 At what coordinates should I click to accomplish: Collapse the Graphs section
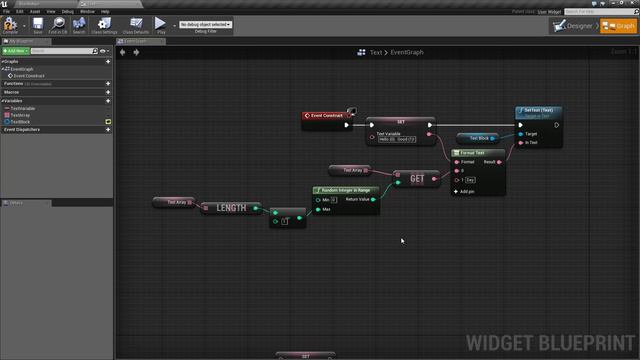[2, 62]
